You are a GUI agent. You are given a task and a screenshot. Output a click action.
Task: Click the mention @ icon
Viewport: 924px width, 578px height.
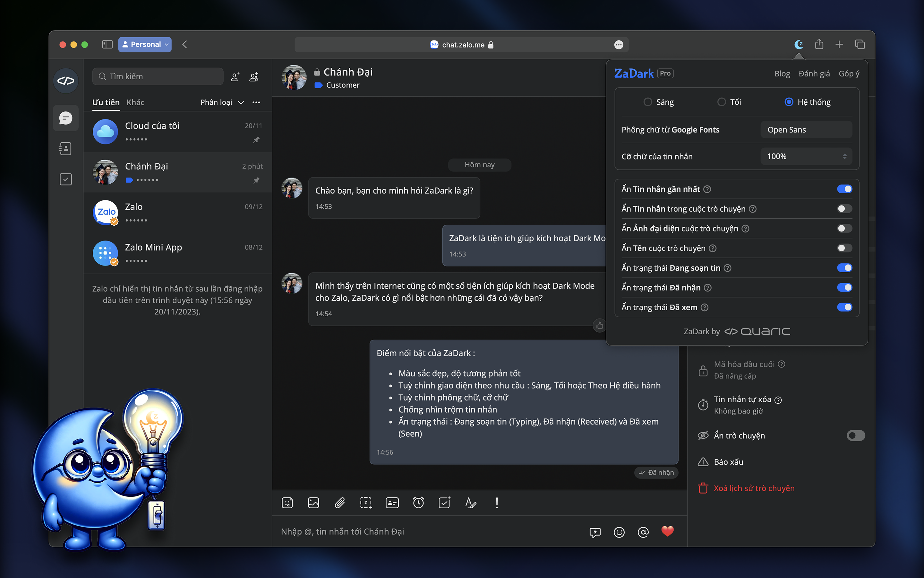click(x=643, y=532)
